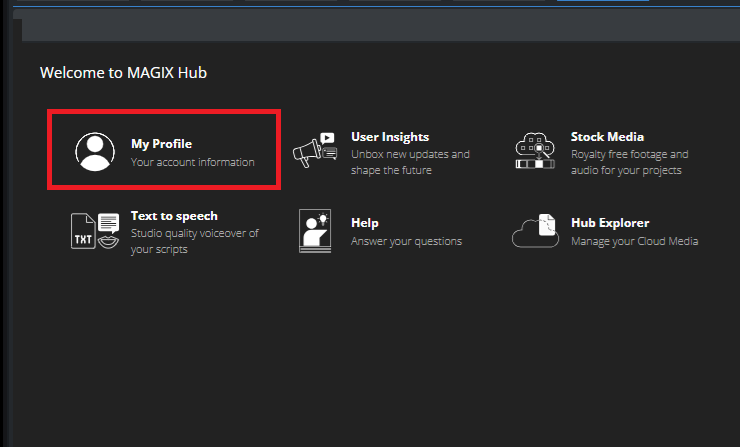
Task: Click "Manage your Cloud Media" description text
Action: tap(634, 241)
